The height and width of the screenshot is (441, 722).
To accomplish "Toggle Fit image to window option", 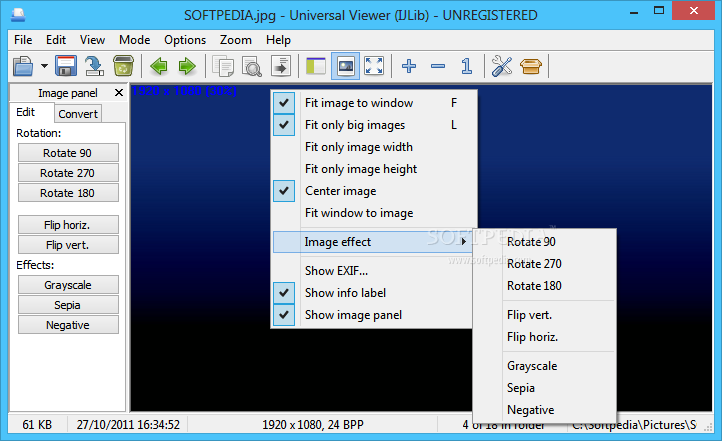I will (373, 103).
